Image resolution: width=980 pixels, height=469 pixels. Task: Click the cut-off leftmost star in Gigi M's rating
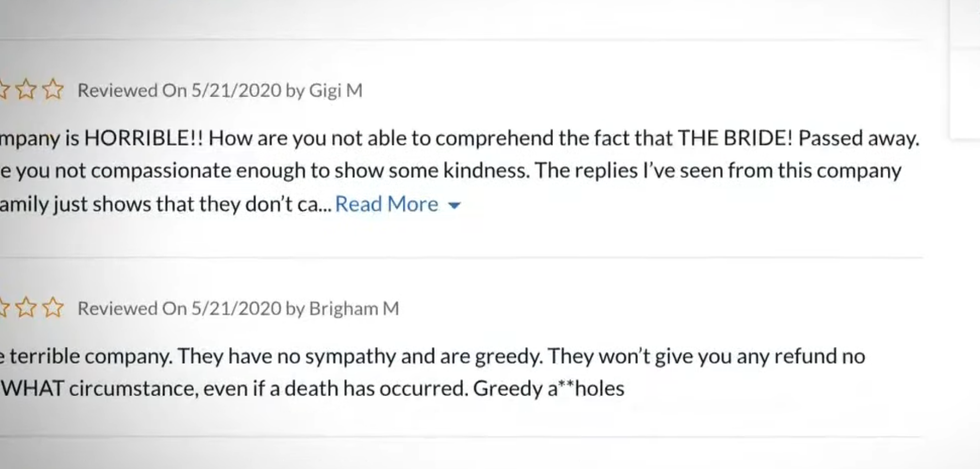(4, 90)
